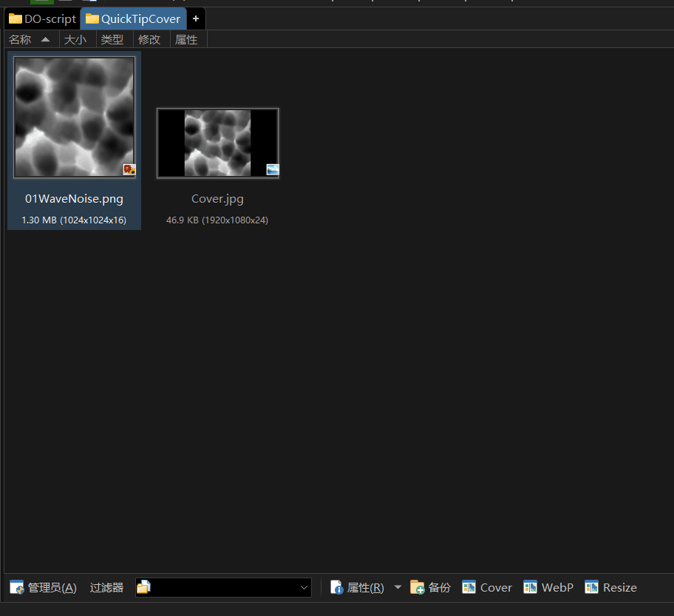674x616 pixels.
Task: Open the filter combo box dropdown arrow
Action: tap(304, 587)
